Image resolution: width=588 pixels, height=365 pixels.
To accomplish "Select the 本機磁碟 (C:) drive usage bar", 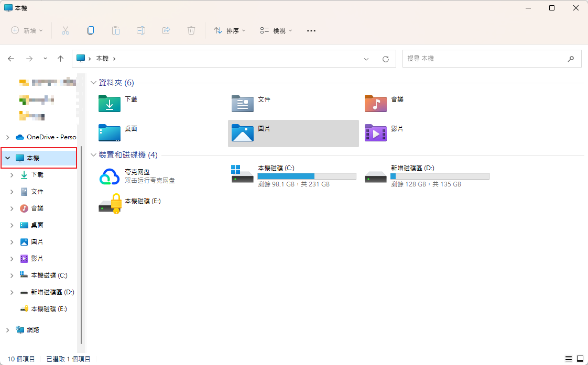I will click(x=307, y=176).
